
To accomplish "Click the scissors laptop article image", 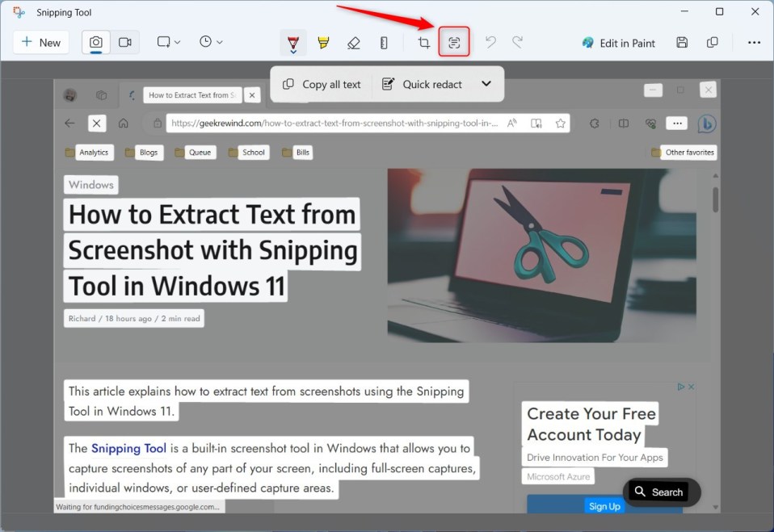I will pos(541,255).
